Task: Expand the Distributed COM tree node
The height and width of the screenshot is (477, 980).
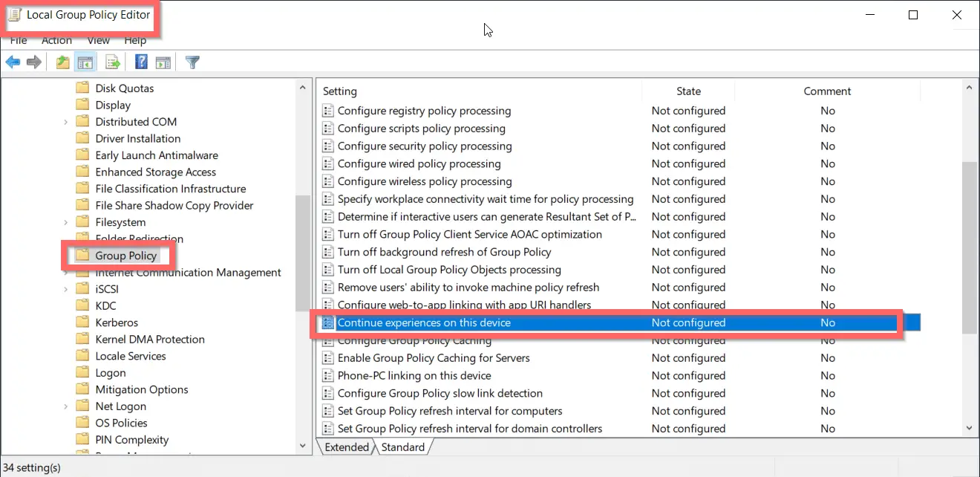Action: click(66, 122)
